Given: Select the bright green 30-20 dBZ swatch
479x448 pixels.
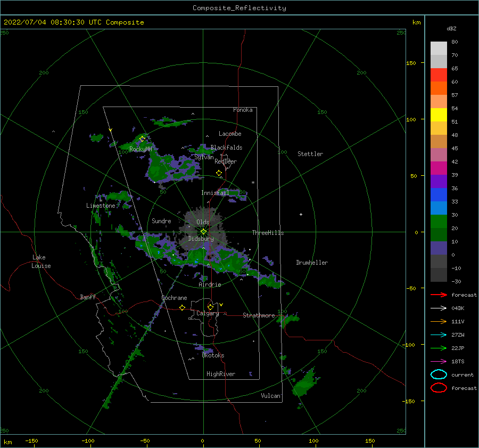Looking at the screenshot, I should [439, 222].
